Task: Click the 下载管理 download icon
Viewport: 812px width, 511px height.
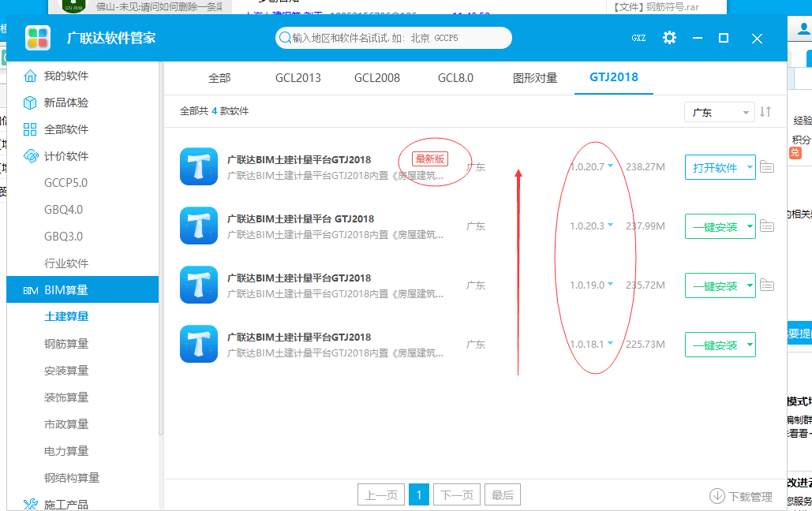Action: [717, 496]
